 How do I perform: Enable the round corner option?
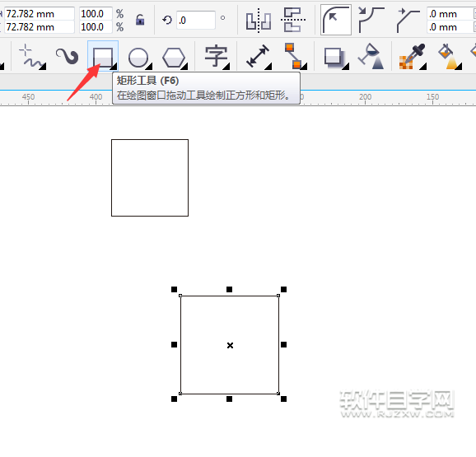click(336, 20)
